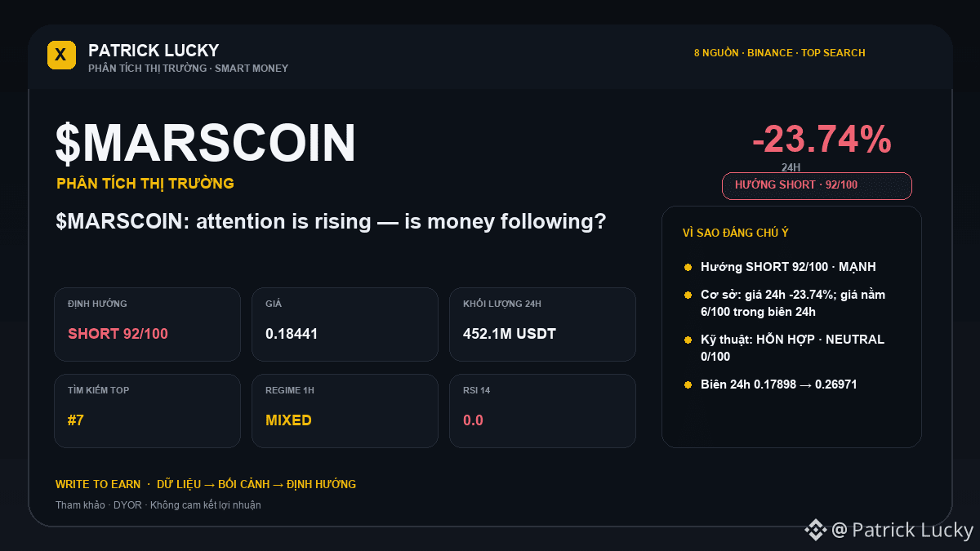Select the KHỐI LƯỢNG 24H volume card
Viewport: 980px width, 551px height.
pos(543,324)
